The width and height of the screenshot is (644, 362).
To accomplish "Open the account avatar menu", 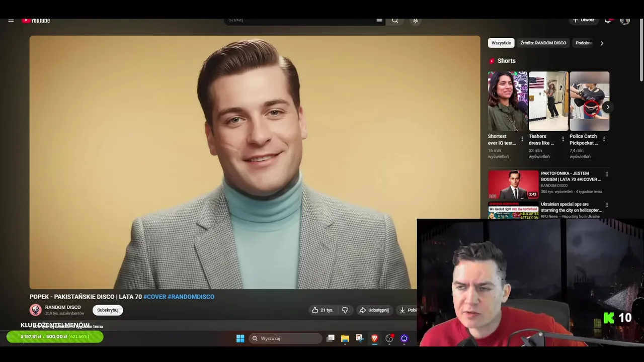I will point(625,21).
